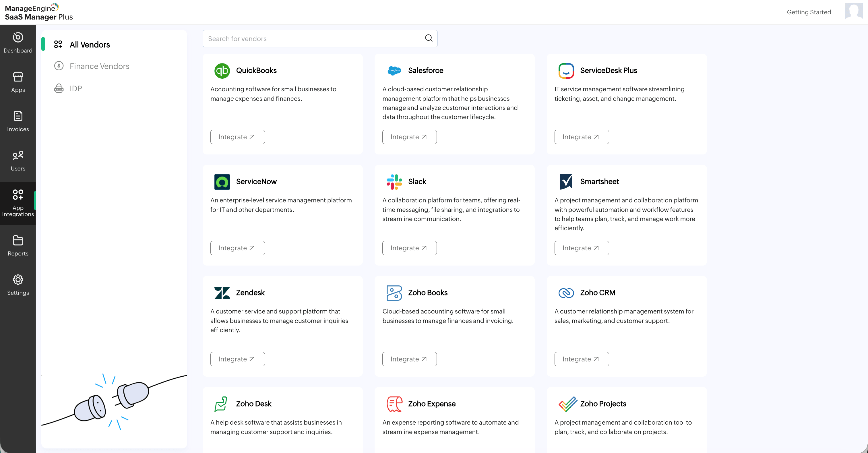Image resolution: width=868 pixels, height=453 pixels.
Task: Click the Slack logo icon
Action: click(394, 182)
